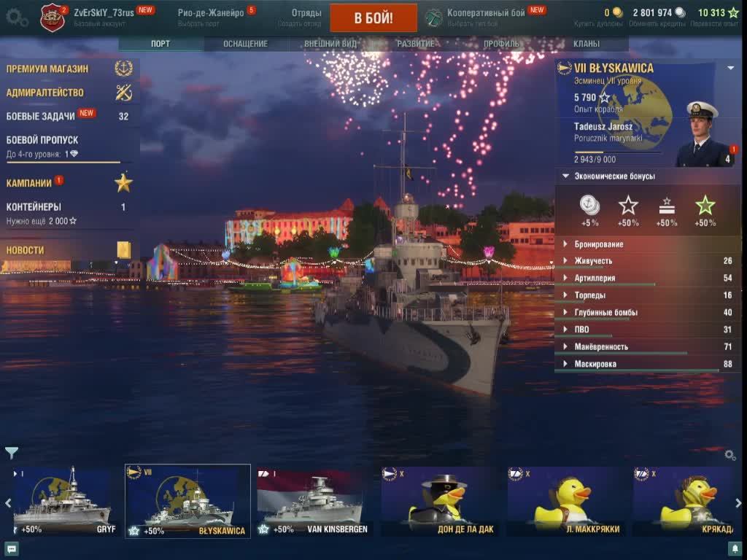This screenshot has width=747, height=560.
Task: Open the news yellow document icon
Action: click(124, 250)
